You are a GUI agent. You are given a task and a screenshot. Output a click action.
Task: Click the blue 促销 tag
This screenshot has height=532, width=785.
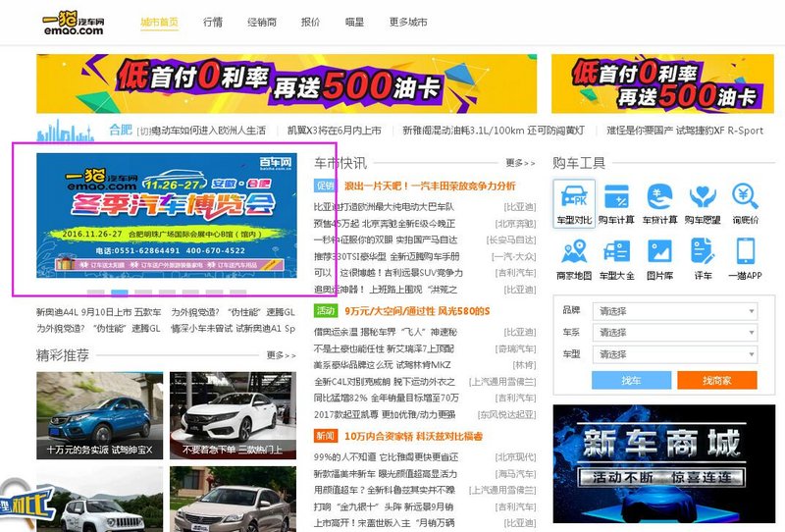(326, 186)
